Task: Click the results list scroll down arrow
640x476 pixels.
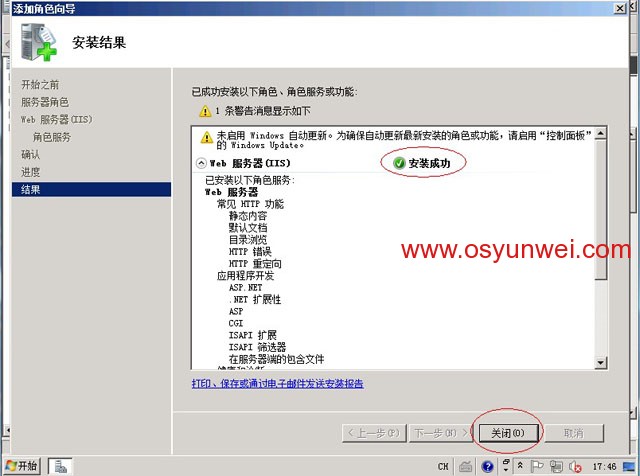Action: [600, 363]
